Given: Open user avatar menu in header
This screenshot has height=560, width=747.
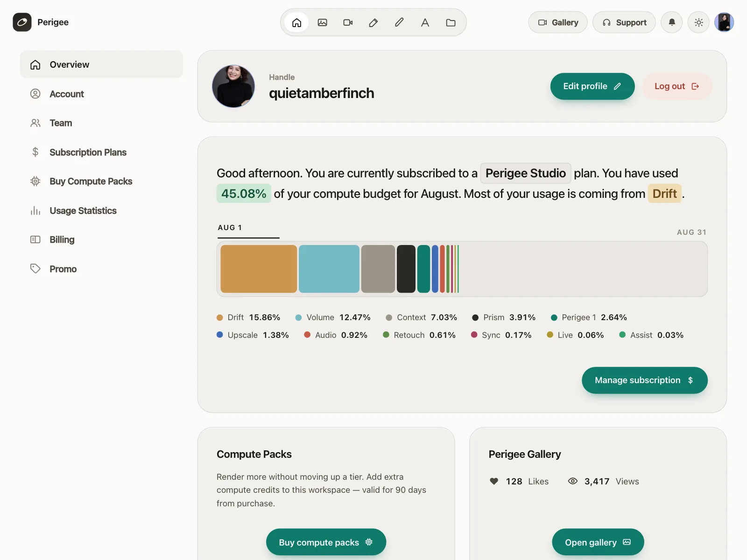Looking at the screenshot, I should coord(724,22).
